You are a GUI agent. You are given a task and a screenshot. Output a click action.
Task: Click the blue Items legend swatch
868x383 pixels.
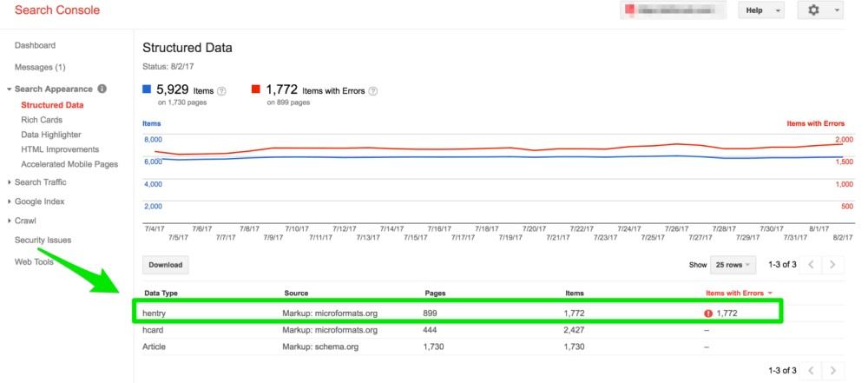(x=147, y=89)
